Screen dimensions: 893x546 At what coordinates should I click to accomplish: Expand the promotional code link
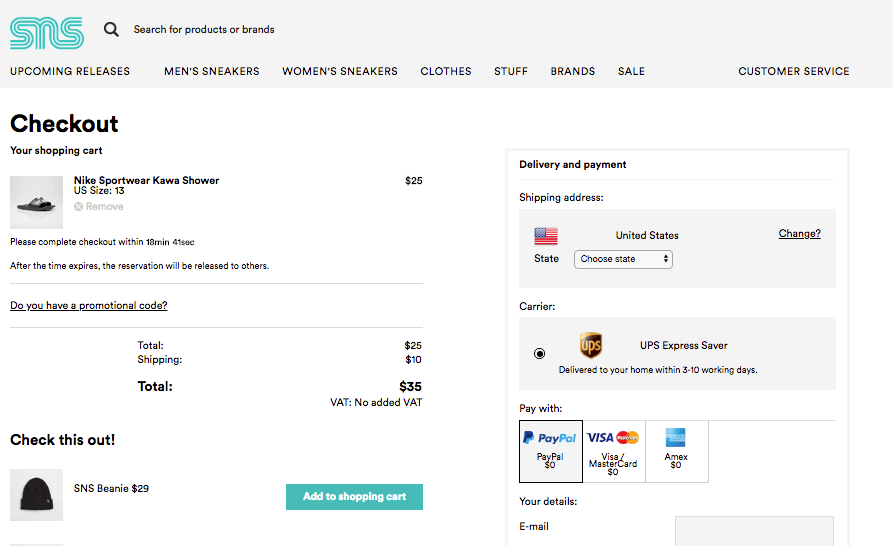point(89,306)
